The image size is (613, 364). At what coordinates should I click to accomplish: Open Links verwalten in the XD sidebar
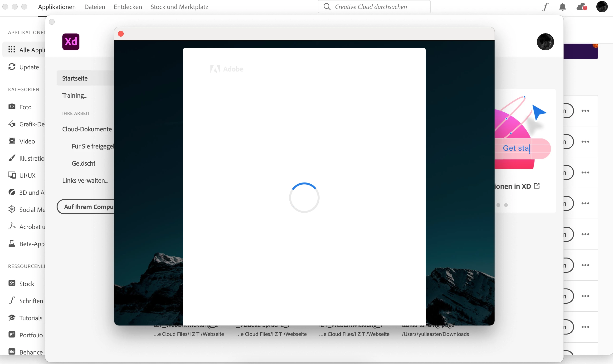point(85,181)
